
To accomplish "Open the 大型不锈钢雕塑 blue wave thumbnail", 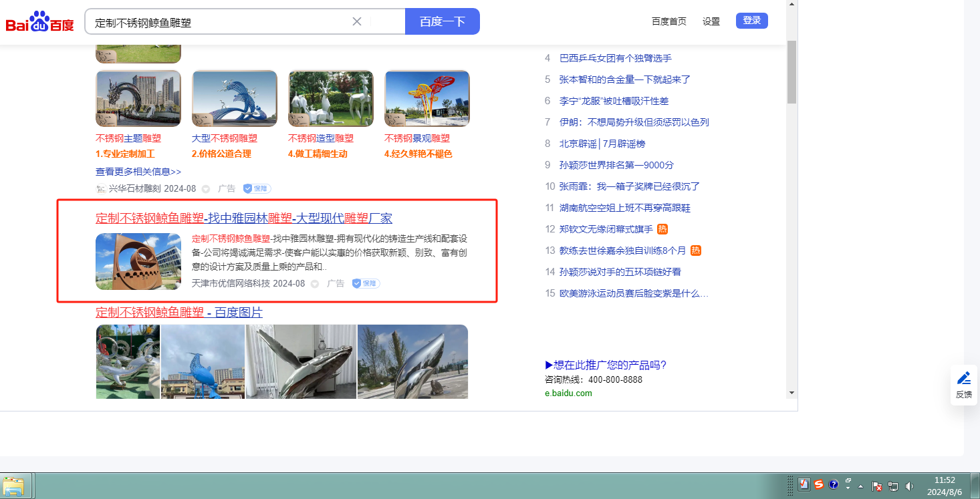I will [235, 99].
